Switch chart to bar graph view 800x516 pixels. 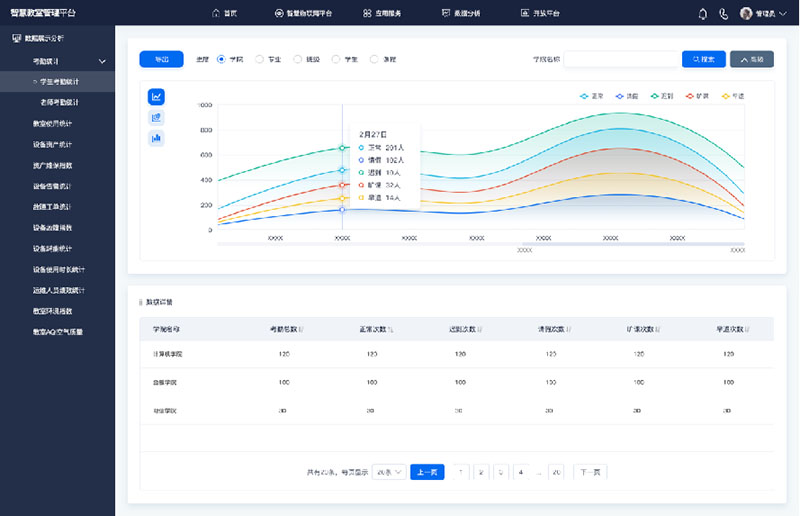click(x=157, y=138)
